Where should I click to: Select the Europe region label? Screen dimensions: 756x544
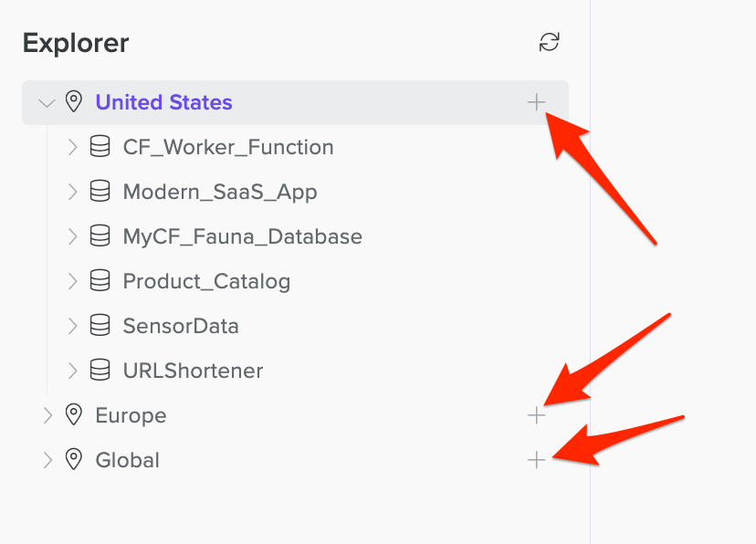click(131, 415)
